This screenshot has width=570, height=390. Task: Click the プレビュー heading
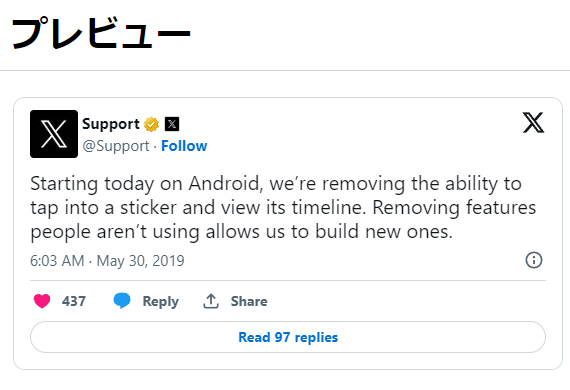[101, 33]
